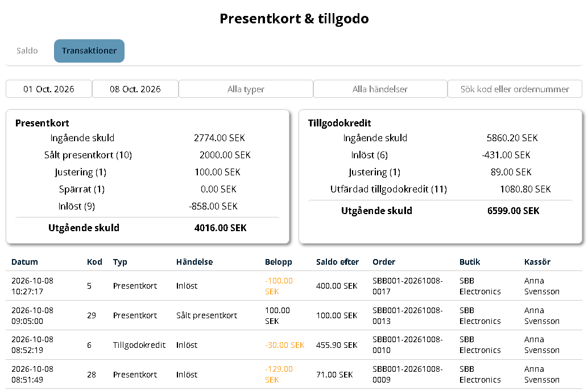Image resolution: width=588 pixels, height=390 pixels.
Task: Click Sålt presentkort (10) summary line
Action: pyautogui.click(x=88, y=155)
